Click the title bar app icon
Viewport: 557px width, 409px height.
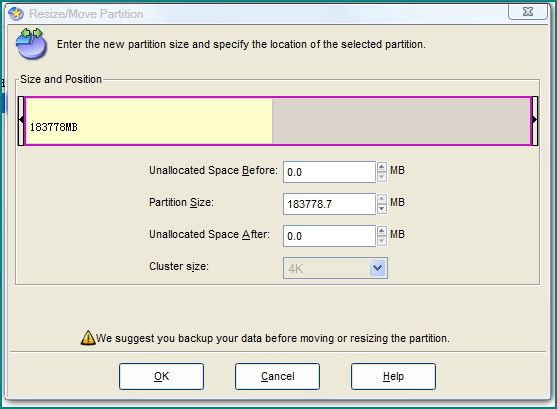[16, 14]
